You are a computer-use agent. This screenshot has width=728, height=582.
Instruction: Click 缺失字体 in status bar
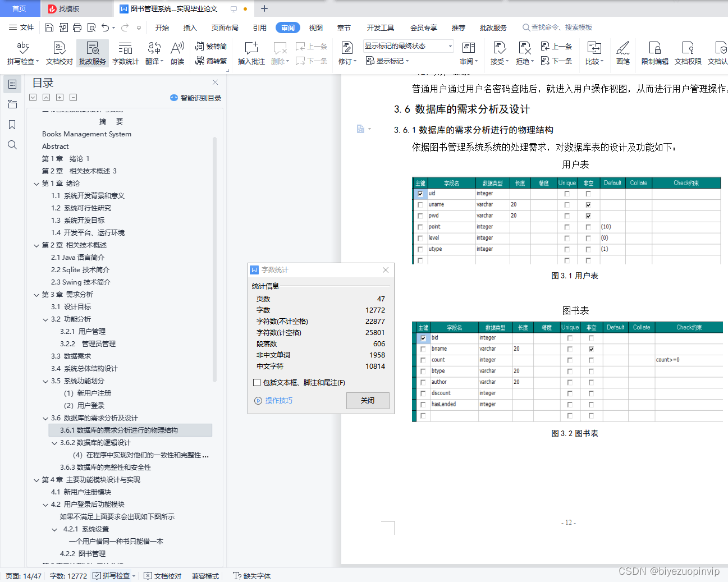tap(252, 576)
